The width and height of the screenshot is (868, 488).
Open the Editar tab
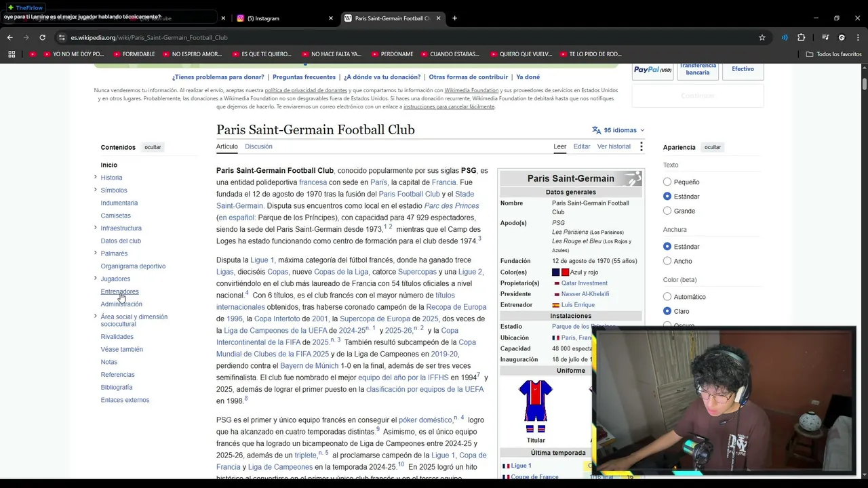(x=582, y=146)
